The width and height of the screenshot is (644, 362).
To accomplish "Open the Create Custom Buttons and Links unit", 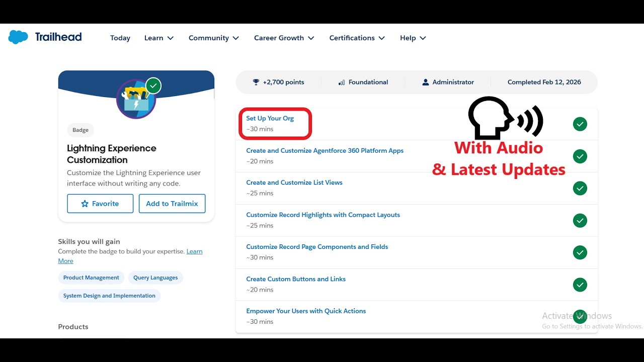I will click(x=296, y=279).
